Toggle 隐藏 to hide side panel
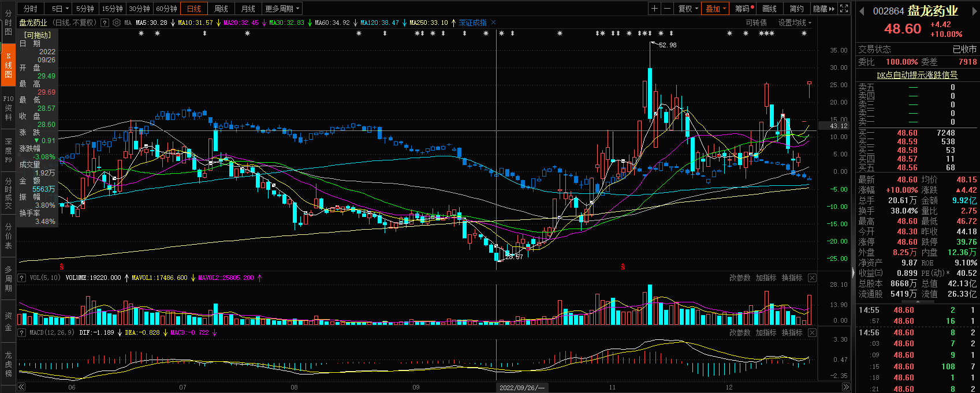The height and width of the screenshot is (393, 980). click(824, 9)
